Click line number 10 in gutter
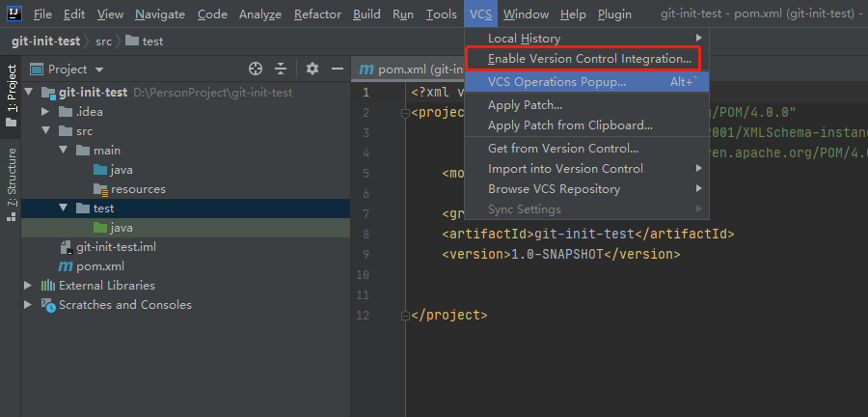 pos(363,275)
